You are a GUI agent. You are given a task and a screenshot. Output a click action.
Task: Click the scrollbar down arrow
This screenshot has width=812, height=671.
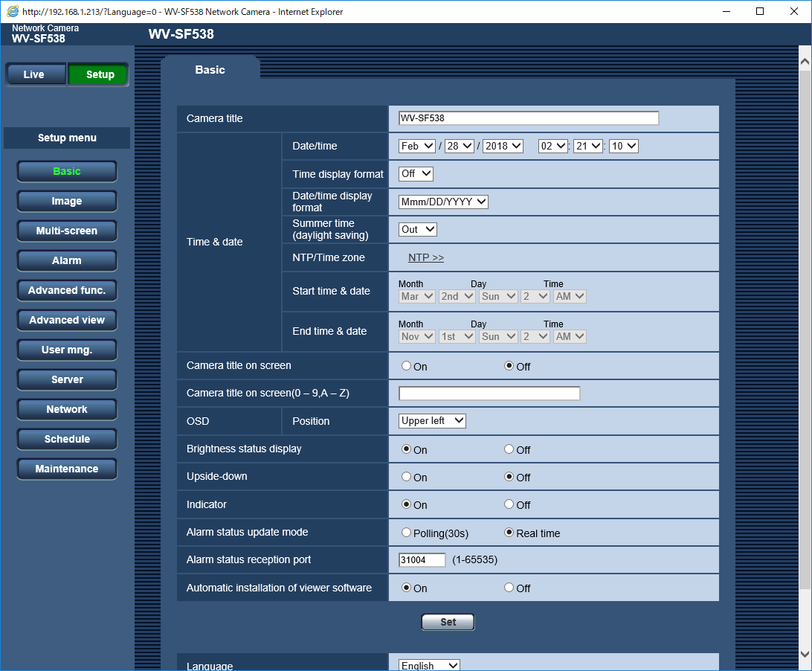(x=805, y=654)
